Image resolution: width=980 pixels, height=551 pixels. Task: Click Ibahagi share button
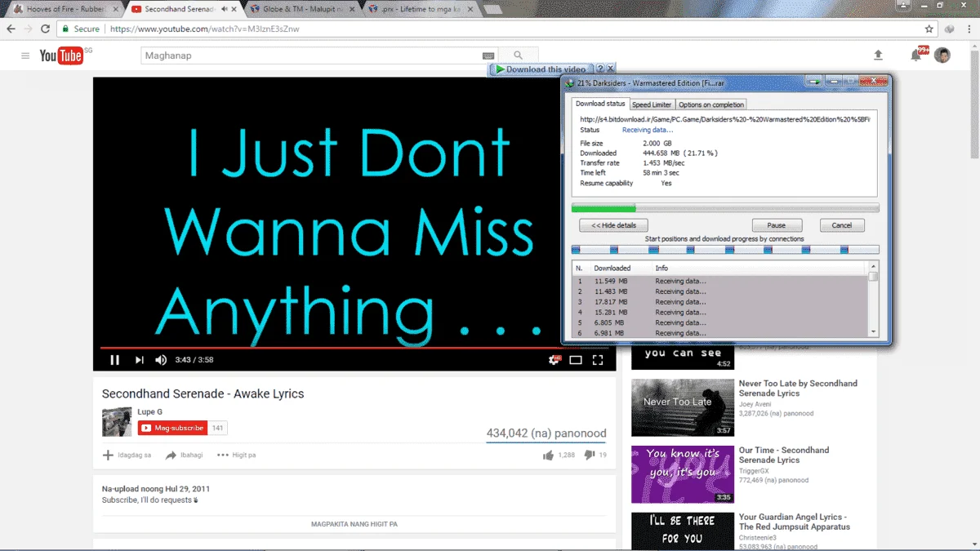pos(184,455)
